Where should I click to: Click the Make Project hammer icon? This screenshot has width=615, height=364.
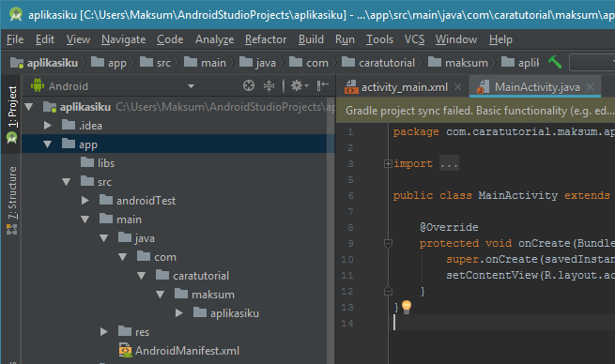555,62
